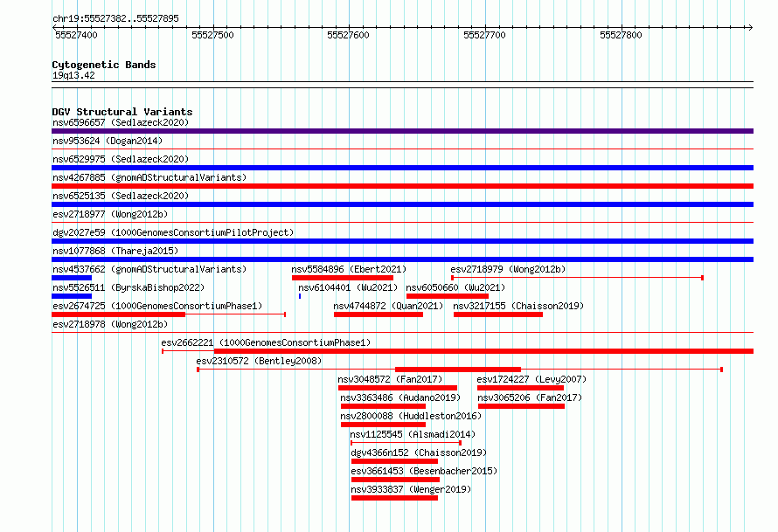Open nsv5584896 (Ebert2021) label
This screenshot has height=532, width=778.
point(349,269)
